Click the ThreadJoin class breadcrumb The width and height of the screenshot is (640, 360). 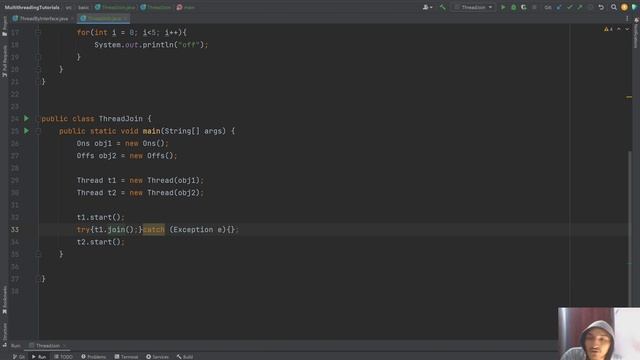point(156,7)
